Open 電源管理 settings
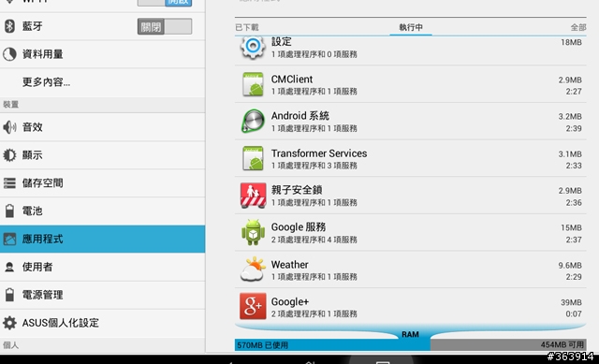This screenshot has width=599, height=364. point(102,295)
